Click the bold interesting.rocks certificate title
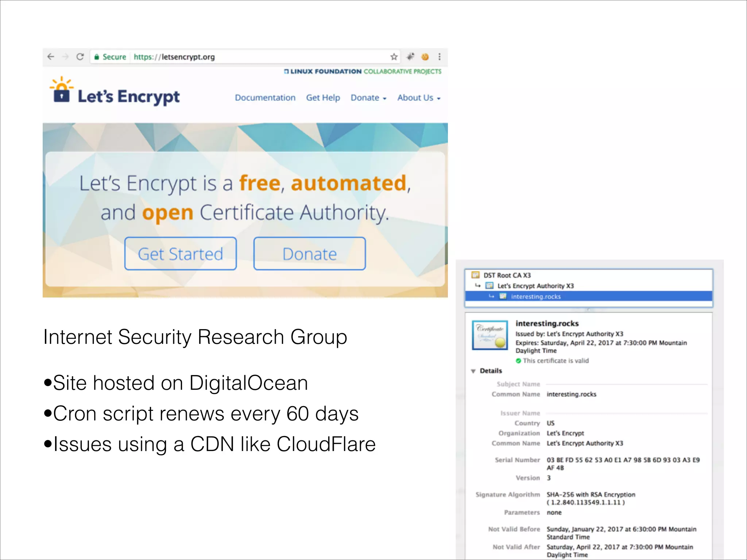 [x=547, y=323]
